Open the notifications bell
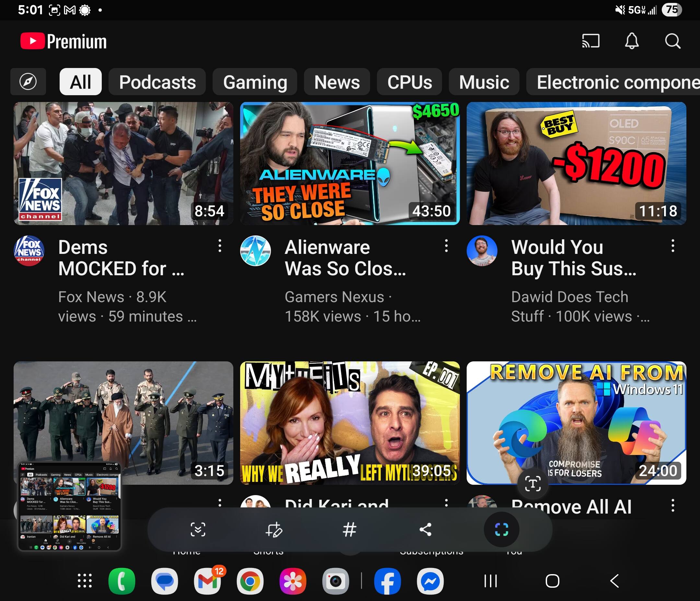Viewport: 700px width, 601px height. pyautogui.click(x=631, y=41)
